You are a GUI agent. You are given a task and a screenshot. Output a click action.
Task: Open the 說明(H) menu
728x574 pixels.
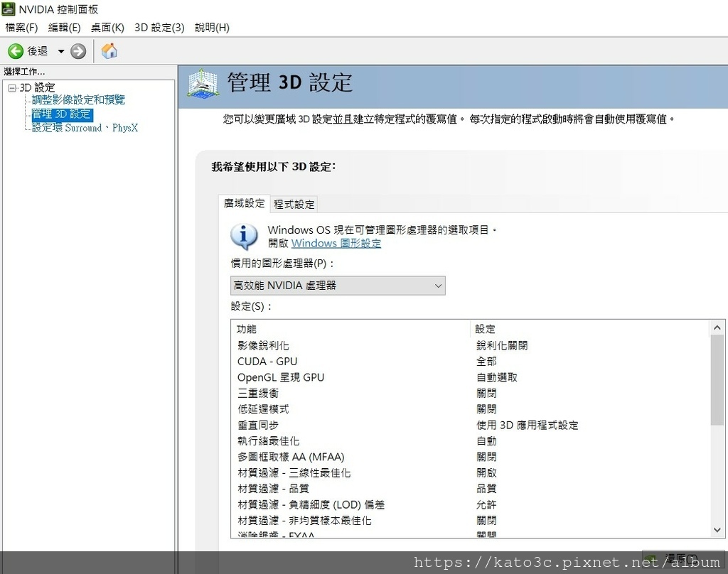coord(212,28)
